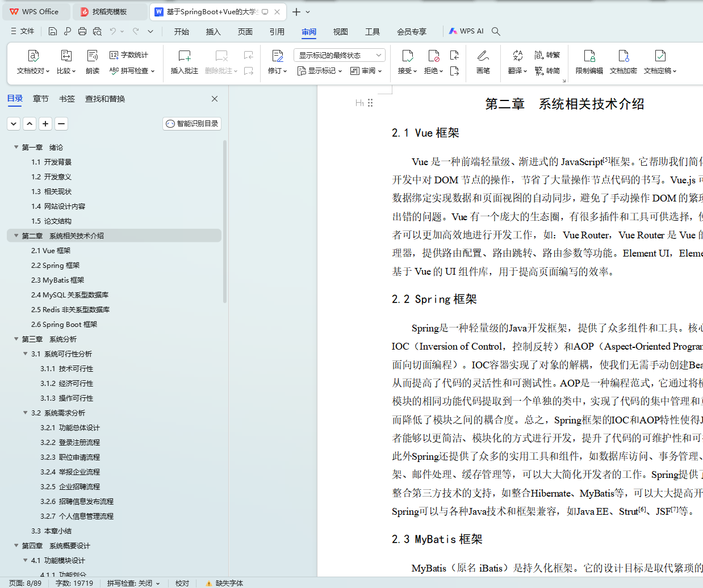Collapse 第一章 绪论 tree node
703x588 pixels.
pos(16,147)
